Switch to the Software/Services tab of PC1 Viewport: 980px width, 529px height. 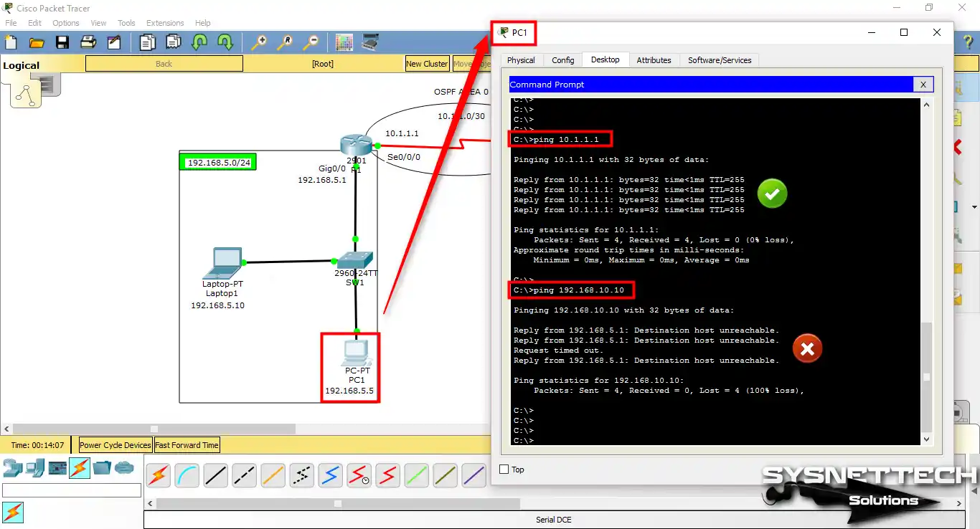tap(720, 60)
